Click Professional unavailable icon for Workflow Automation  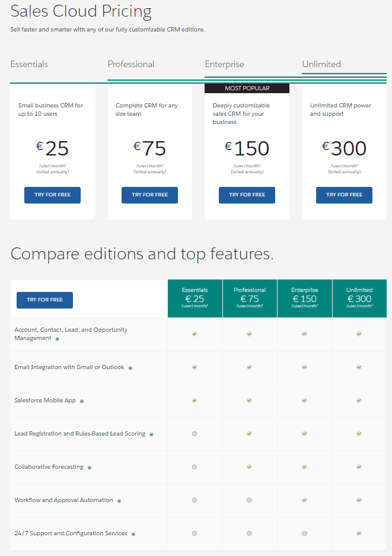tap(250, 500)
